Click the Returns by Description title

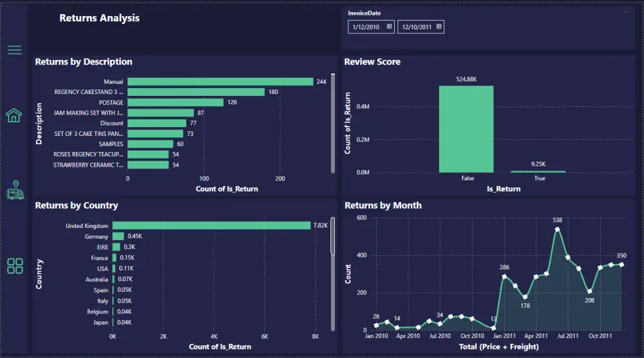tap(84, 62)
